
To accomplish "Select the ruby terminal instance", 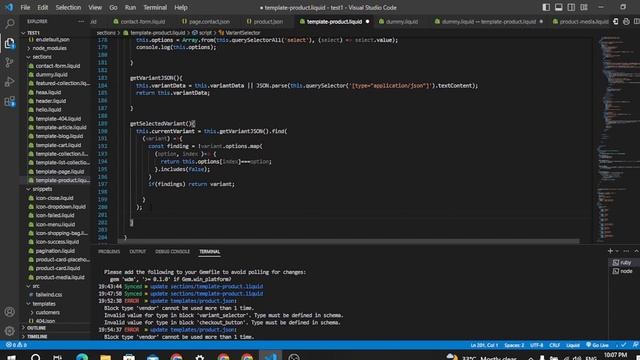I will point(624,262).
